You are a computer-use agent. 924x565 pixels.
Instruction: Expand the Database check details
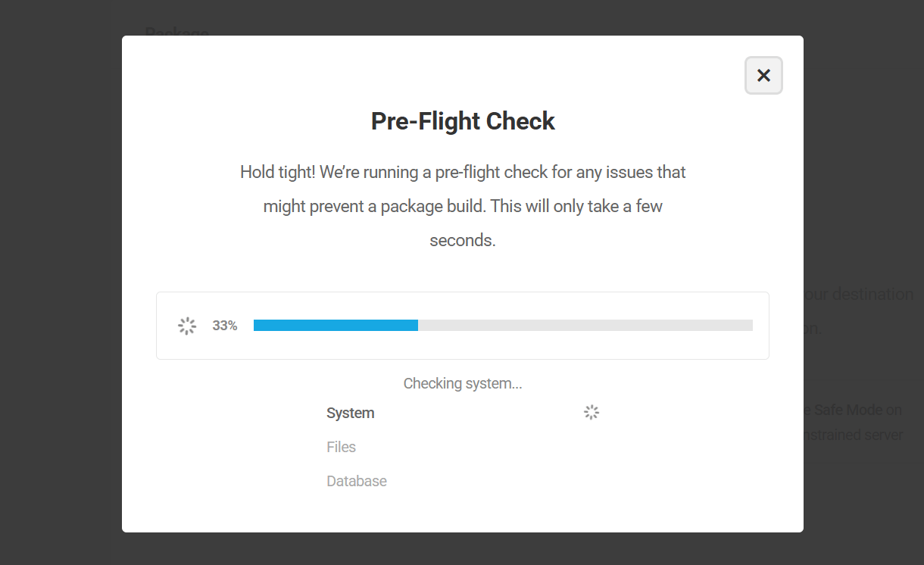coord(357,481)
